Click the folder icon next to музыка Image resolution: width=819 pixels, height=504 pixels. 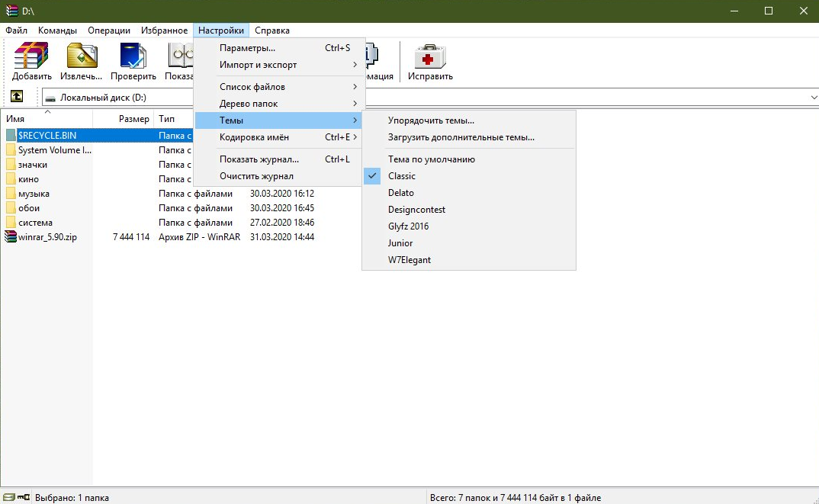11,193
